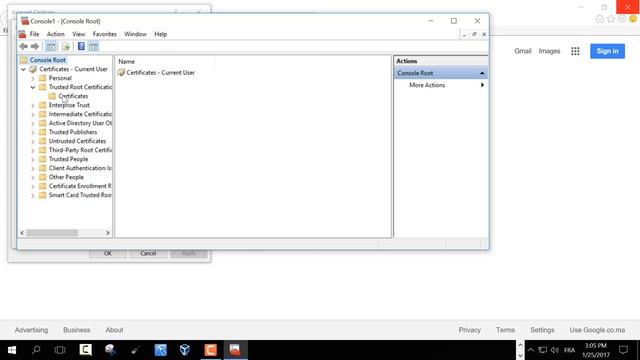Image resolution: width=640 pixels, height=360 pixels.
Task: Open the File menu
Action: point(34,34)
